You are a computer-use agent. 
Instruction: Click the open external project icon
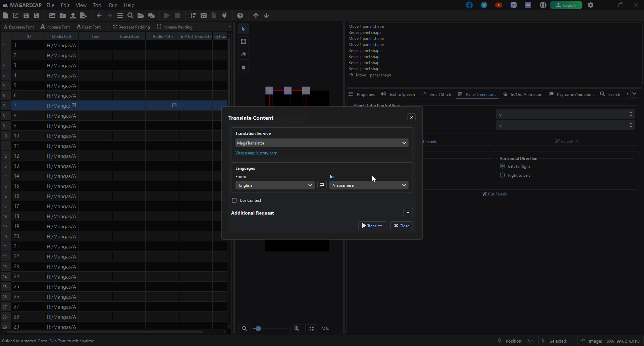click(x=16, y=15)
